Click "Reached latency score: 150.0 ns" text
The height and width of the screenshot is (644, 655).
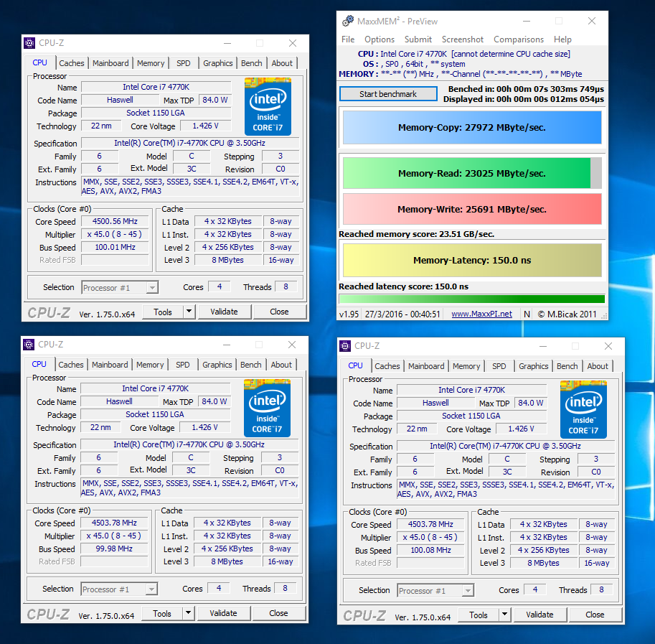pos(403,286)
